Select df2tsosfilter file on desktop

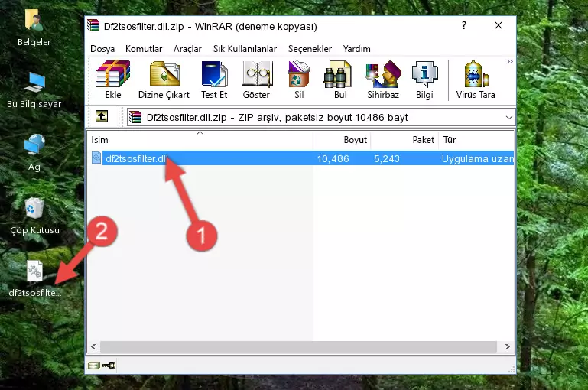[35, 278]
